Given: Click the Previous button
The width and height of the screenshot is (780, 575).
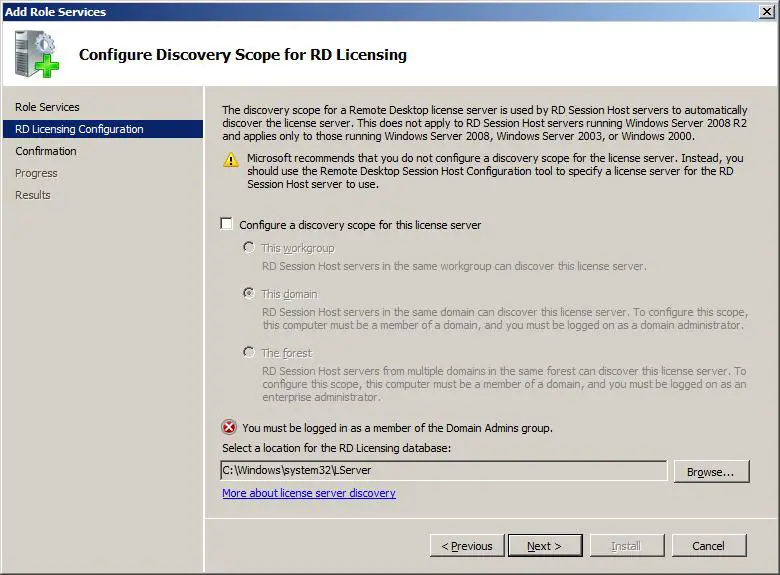Looking at the screenshot, I should (x=466, y=546).
